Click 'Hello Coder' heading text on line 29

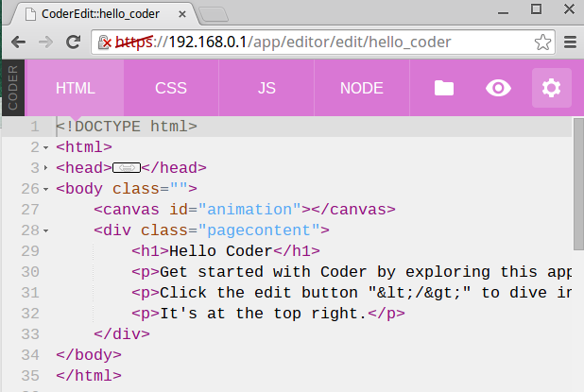221,251
